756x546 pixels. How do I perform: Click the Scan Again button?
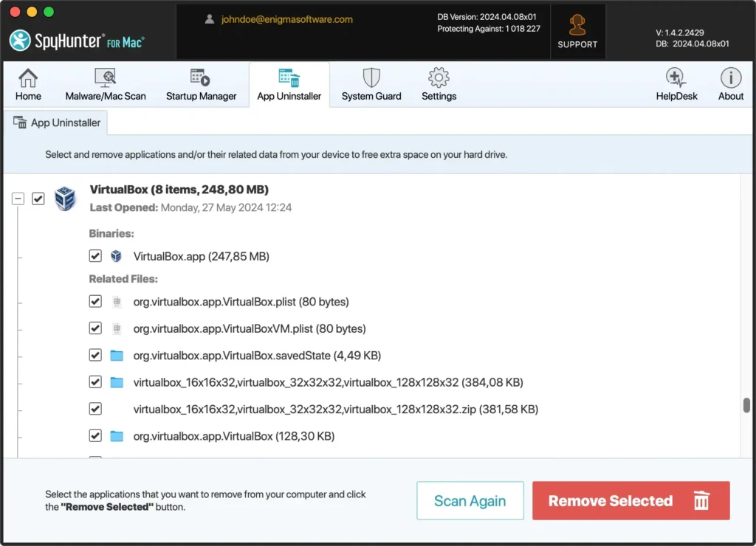470,501
